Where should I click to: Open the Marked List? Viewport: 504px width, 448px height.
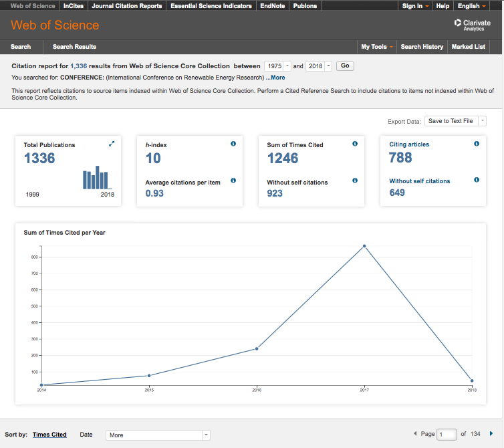coord(469,47)
